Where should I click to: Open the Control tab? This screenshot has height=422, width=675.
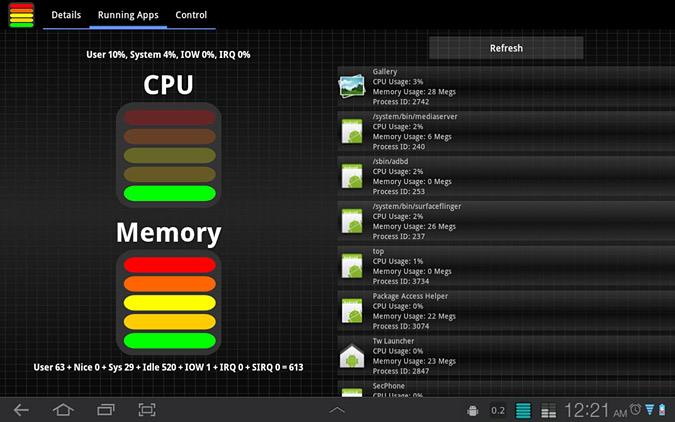tap(191, 15)
